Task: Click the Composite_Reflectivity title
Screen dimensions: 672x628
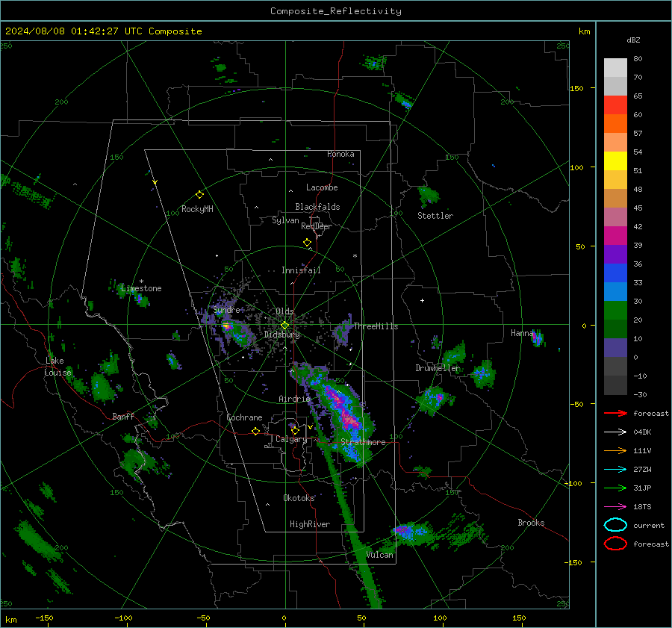Action: click(x=335, y=11)
